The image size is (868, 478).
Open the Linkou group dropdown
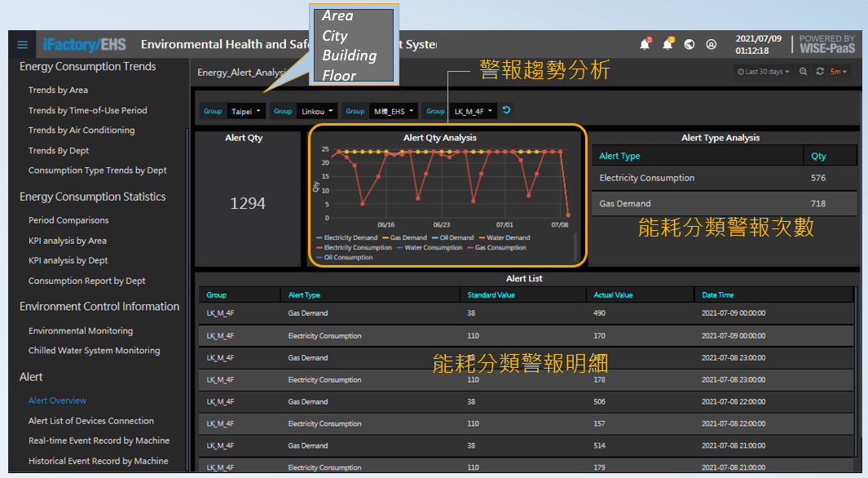(x=317, y=111)
